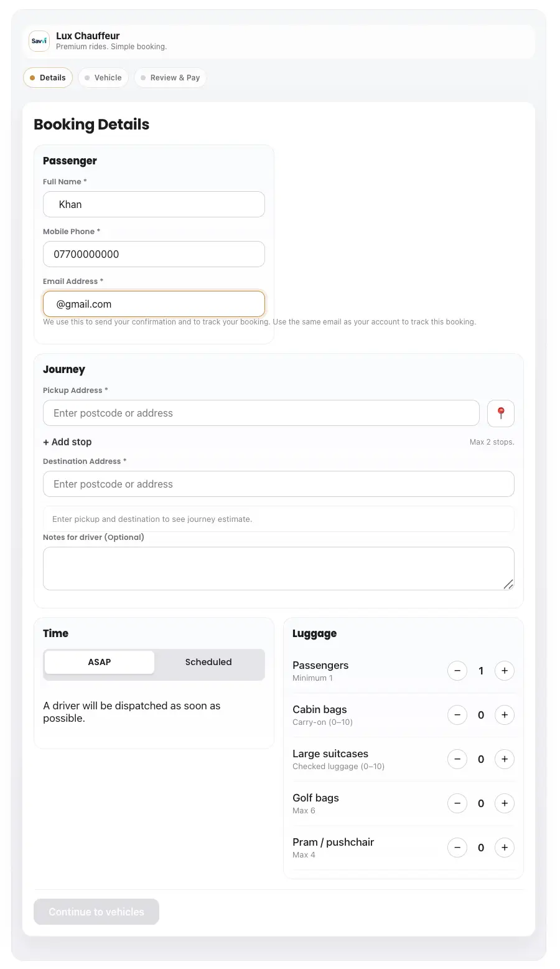Viewport: 560px width, 969px height.
Task: Click the Notes for driver textarea
Action: click(278, 568)
